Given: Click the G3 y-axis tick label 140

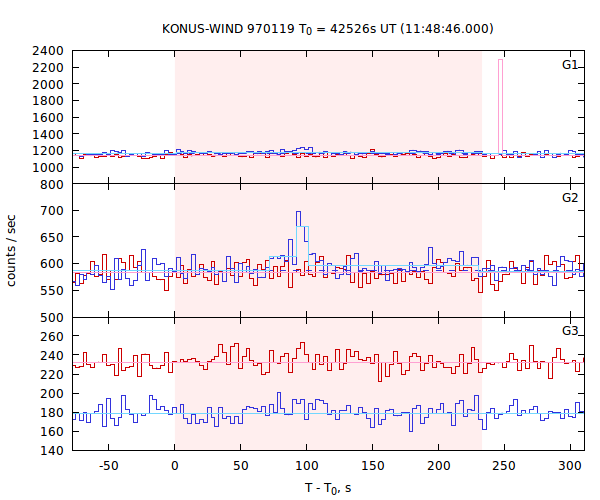Looking at the screenshot, I should (x=52, y=450).
